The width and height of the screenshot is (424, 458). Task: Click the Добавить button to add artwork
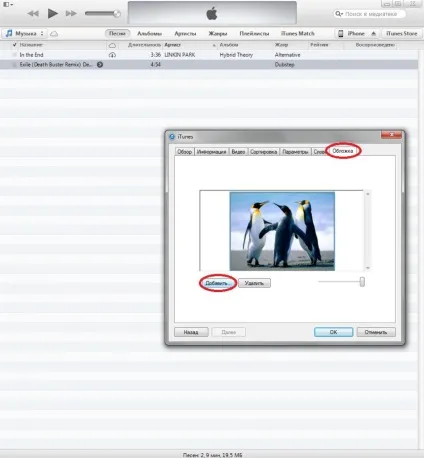(x=217, y=283)
